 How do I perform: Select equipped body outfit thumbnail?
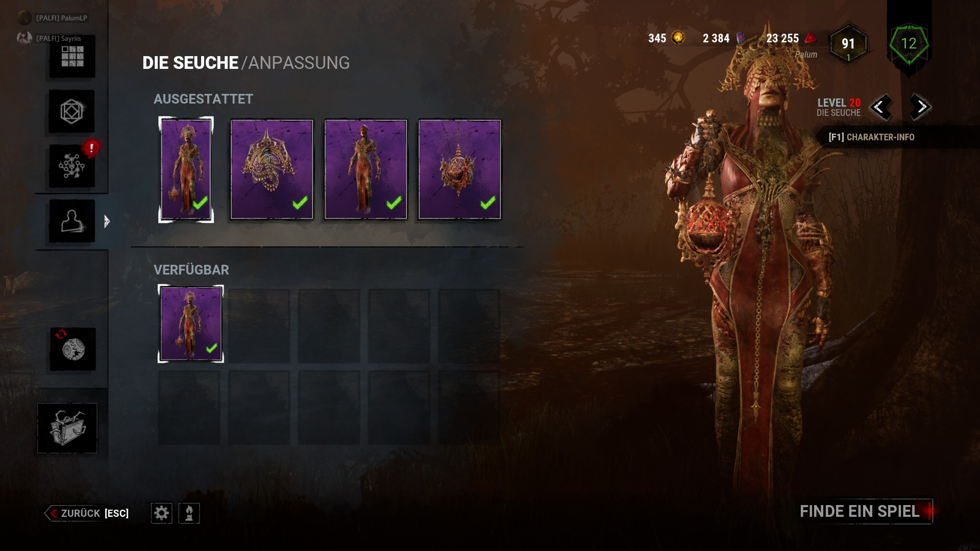[x=365, y=169]
